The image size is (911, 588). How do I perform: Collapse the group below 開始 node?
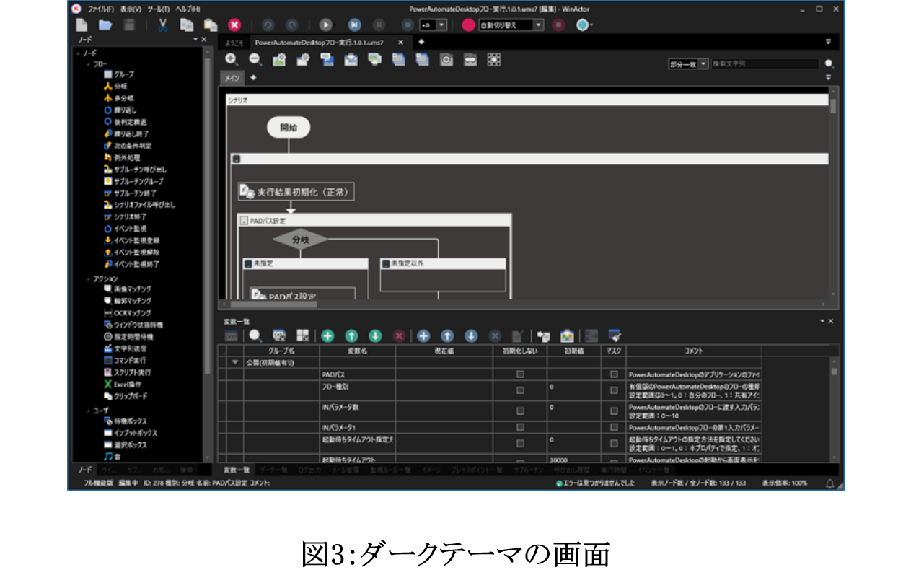click(x=236, y=159)
